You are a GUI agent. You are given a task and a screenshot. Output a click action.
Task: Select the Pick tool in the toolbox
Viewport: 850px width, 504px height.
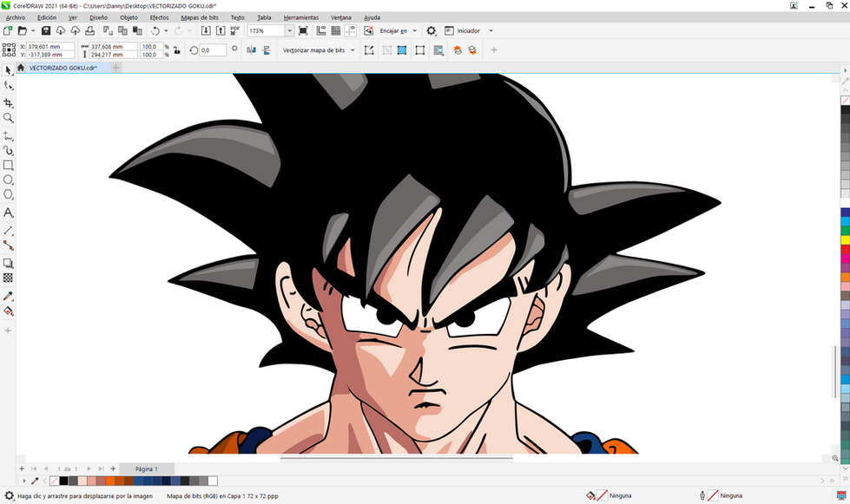tap(8, 70)
